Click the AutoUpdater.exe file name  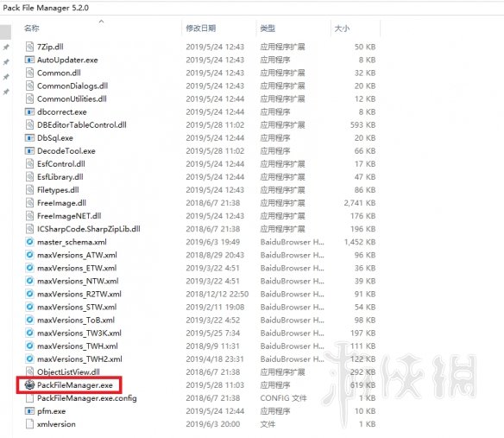click(67, 60)
